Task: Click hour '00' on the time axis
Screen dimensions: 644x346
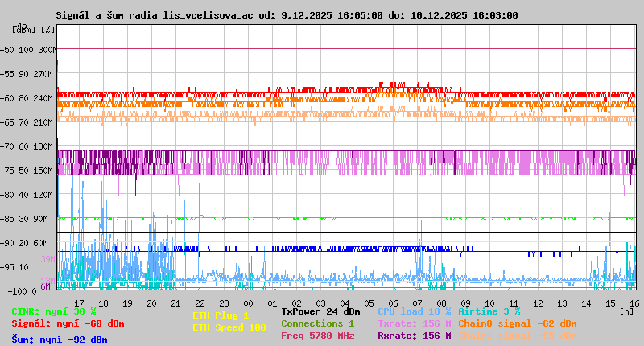Action: (248, 303)
